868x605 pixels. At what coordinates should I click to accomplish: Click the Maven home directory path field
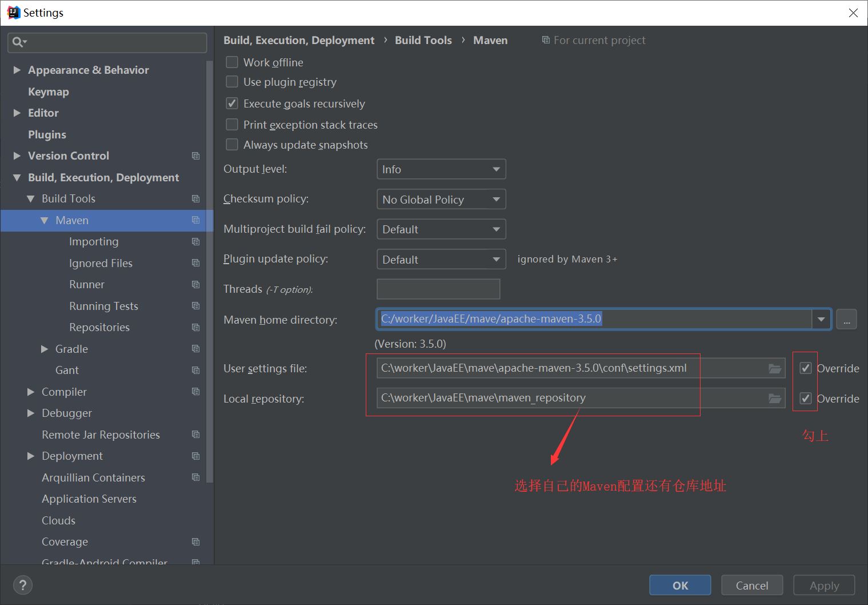(594, 319)
